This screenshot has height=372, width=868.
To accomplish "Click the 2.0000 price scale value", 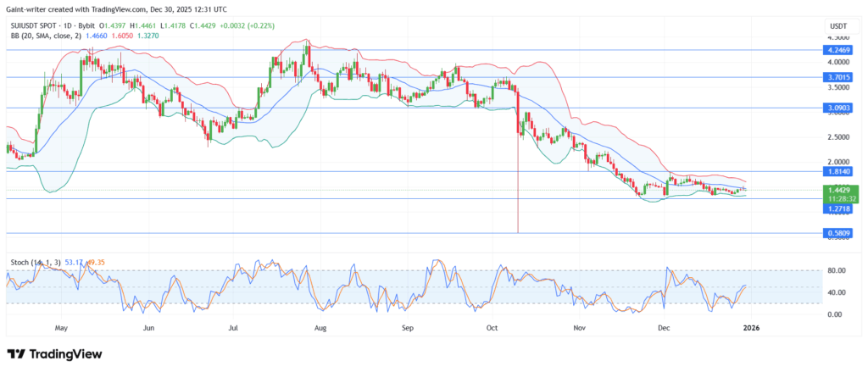I will pos(839,162).
